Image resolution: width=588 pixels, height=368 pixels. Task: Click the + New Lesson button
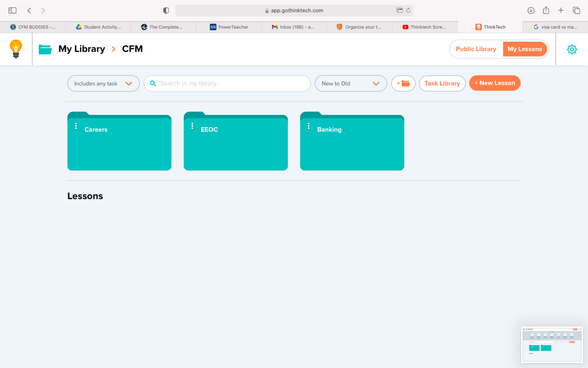click(494, 83)
